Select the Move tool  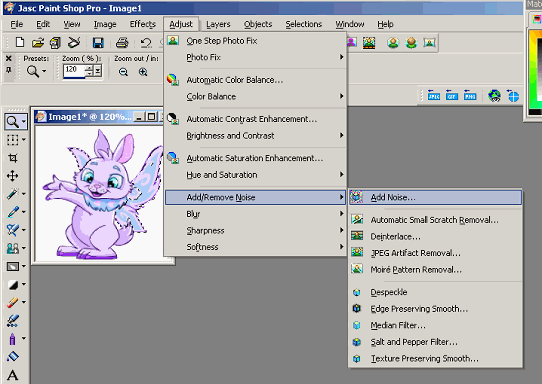coord(12,176)
